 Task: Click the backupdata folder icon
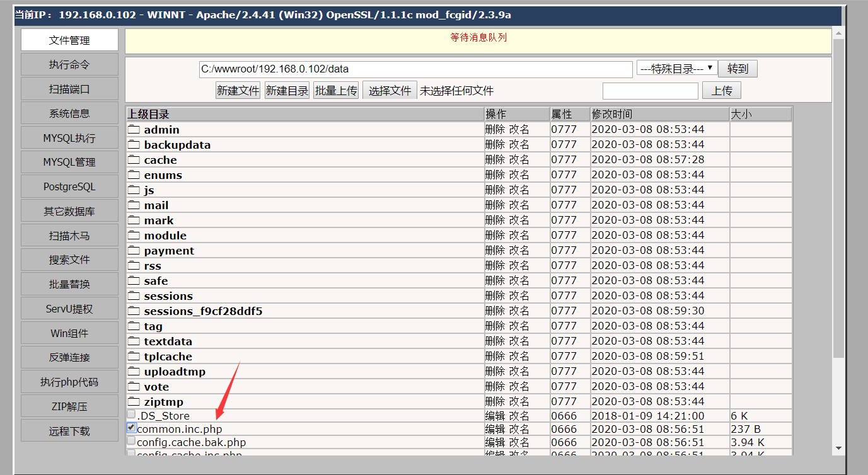[134, 144]
